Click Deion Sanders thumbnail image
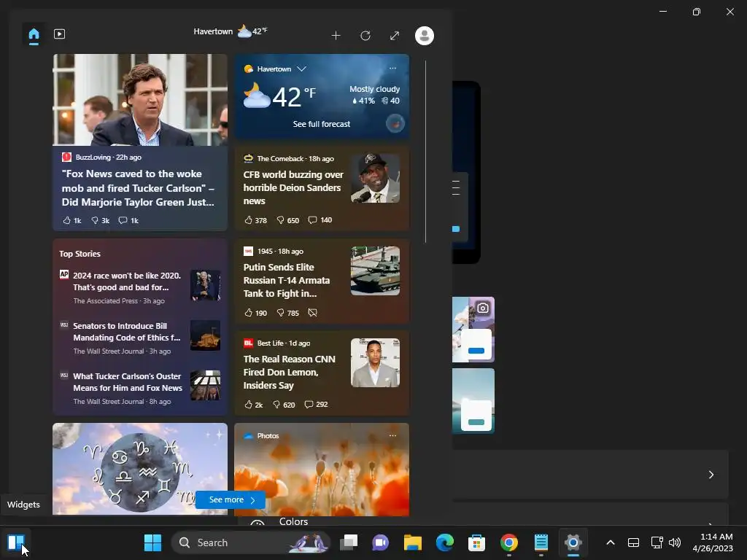This screenshot has width=747, height=560. 375,178
